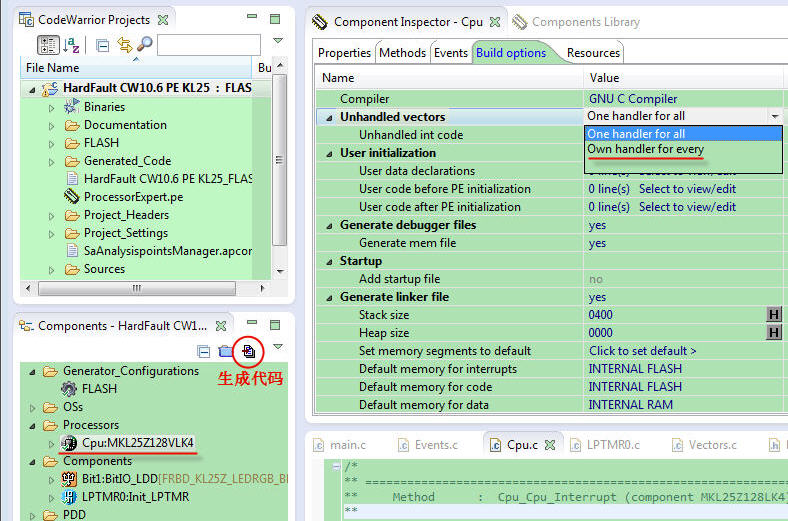788x521 pixels.
Task: Collapse the Startup group
Action: point(329,262)
